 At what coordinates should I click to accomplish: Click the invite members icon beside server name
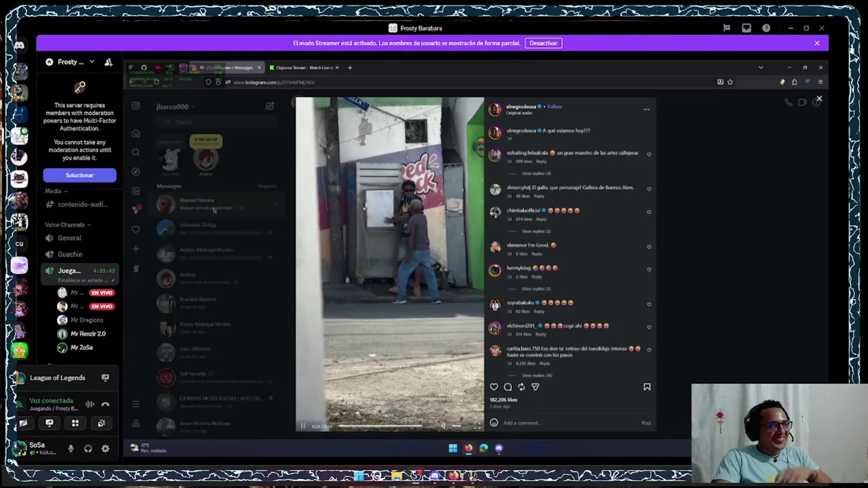click(x=108, y=62)
